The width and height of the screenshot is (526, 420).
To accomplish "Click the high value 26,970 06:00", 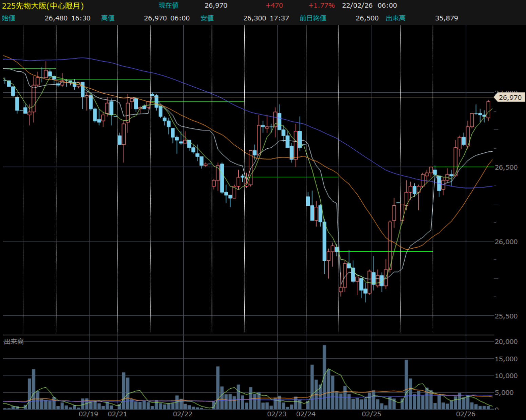I will [x=167, y=18].
